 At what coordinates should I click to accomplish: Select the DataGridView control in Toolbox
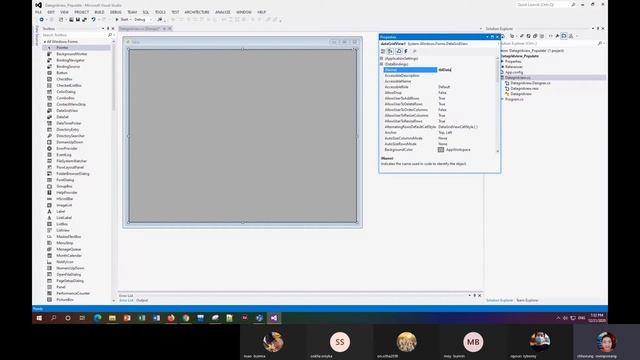(x=76, y=111)
